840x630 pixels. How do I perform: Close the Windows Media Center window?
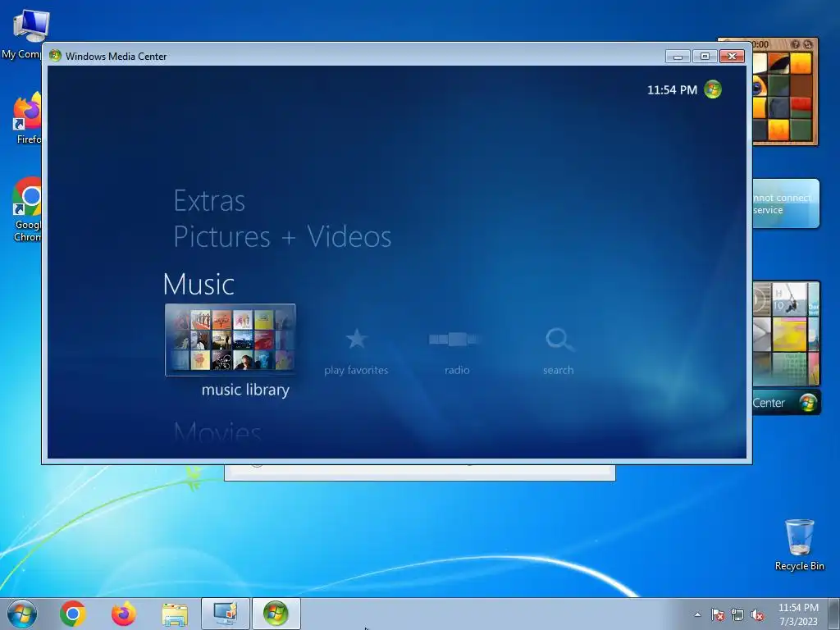732,57
